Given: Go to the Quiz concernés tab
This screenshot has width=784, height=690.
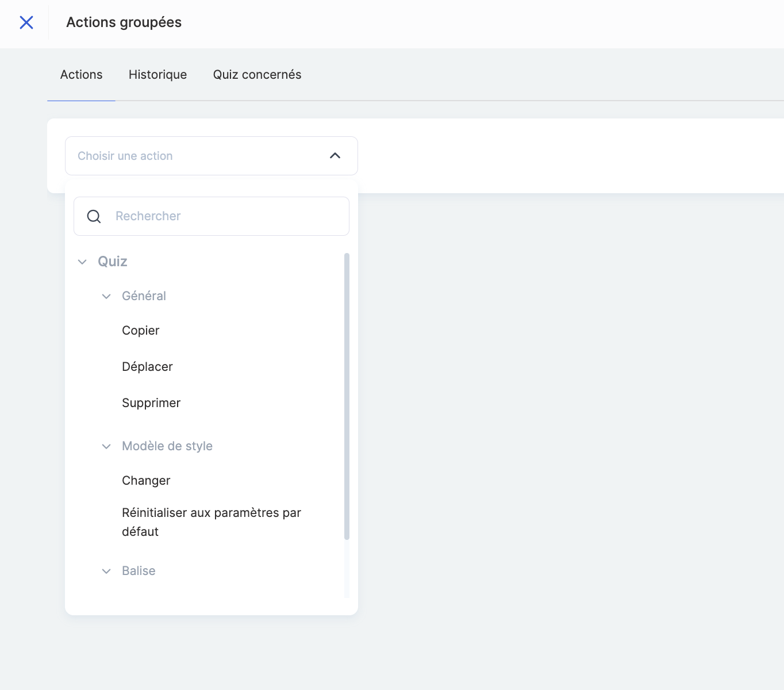Looking at the screenshot, I should (x=257, y=75).
